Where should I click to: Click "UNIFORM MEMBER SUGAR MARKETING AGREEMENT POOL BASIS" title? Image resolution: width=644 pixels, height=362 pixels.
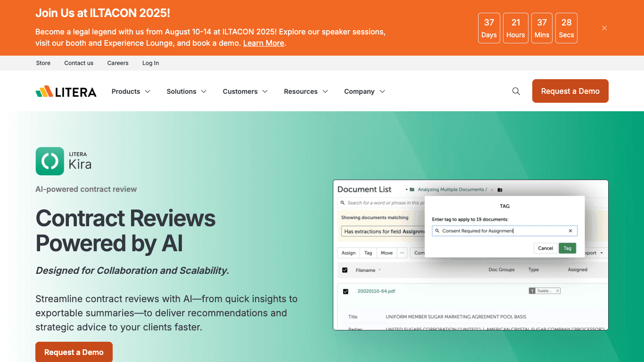456,317
